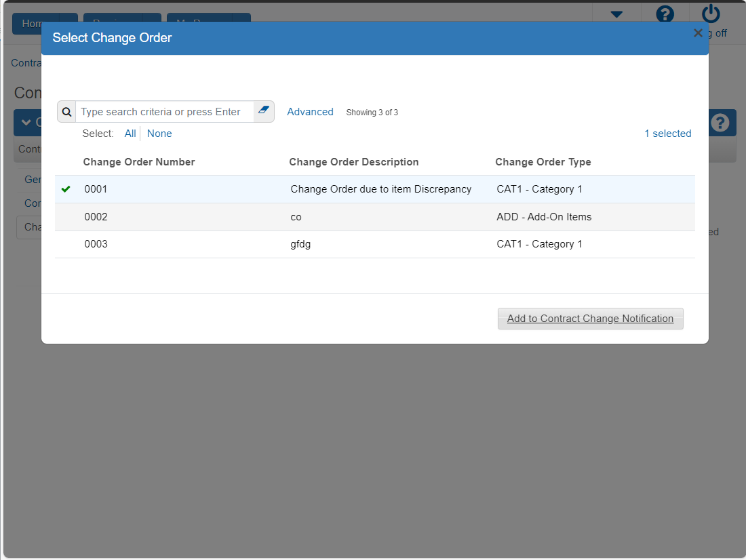The image size is (746, 560).
Task: Close the Select Change Order dialog
Action: point(698,33)
